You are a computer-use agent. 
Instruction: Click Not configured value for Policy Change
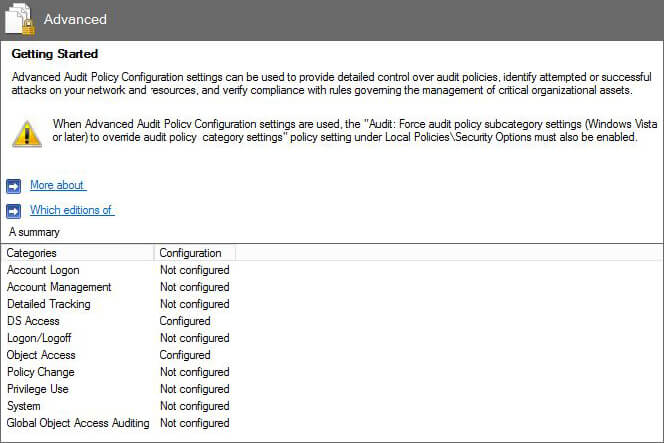[195, 371]
